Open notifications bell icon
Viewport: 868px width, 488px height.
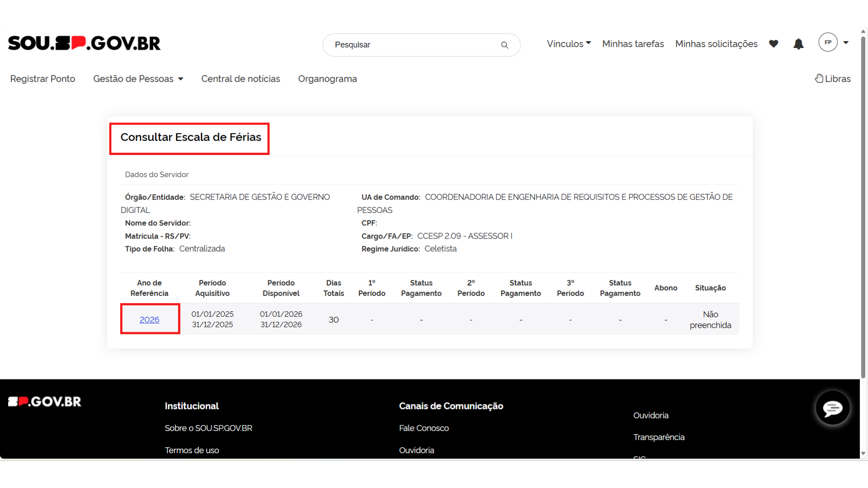[798, 44]
